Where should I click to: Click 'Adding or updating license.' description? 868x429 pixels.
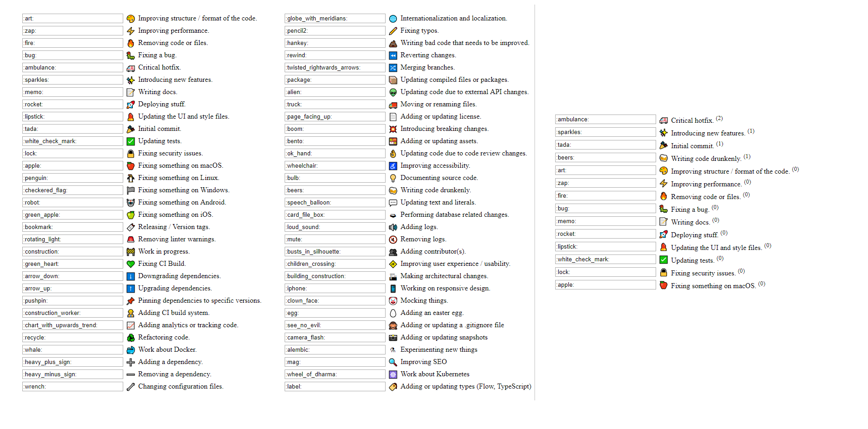coord(441,117)
